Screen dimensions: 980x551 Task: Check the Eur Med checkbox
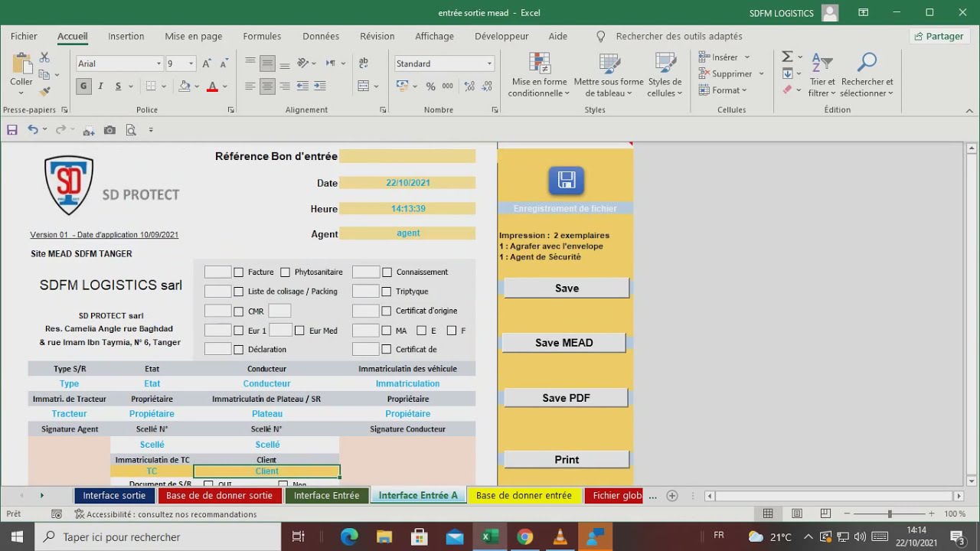[x=300, y=331]
